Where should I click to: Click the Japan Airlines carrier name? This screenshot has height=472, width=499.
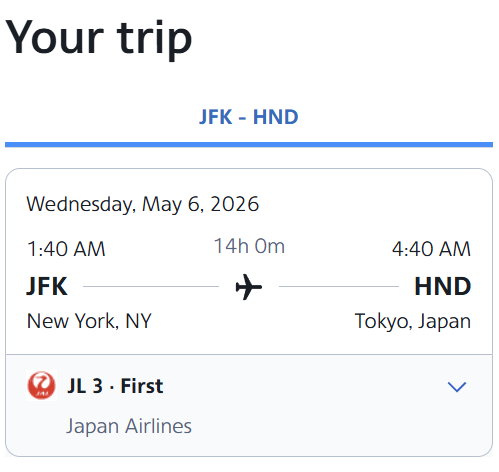point(129,426)
